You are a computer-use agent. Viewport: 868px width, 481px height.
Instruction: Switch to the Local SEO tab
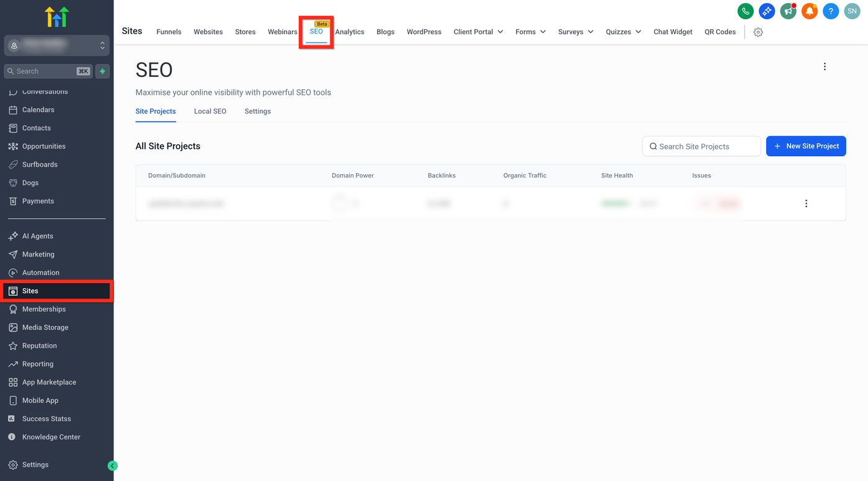pos(210,112)
